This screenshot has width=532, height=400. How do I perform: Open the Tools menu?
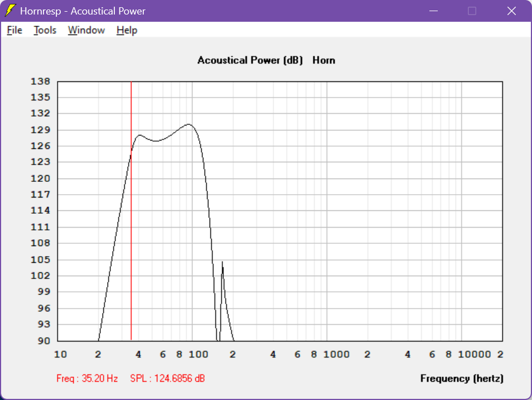pos(45,30)
